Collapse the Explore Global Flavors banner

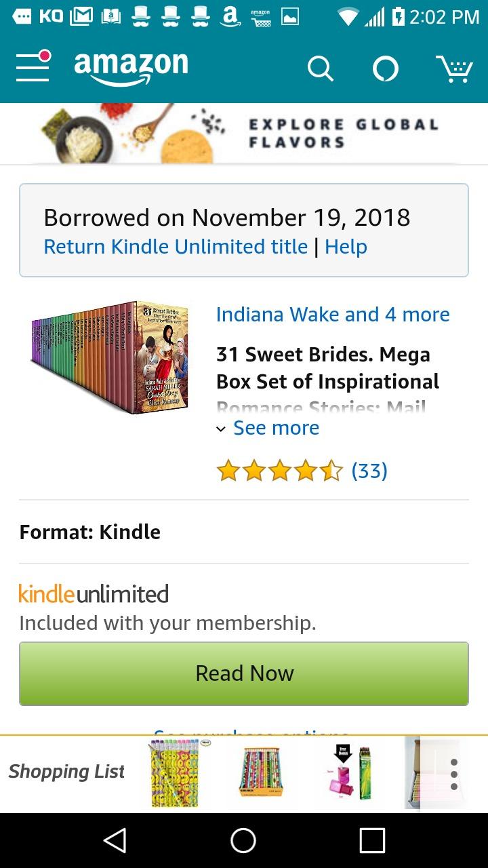coord(244,133)
